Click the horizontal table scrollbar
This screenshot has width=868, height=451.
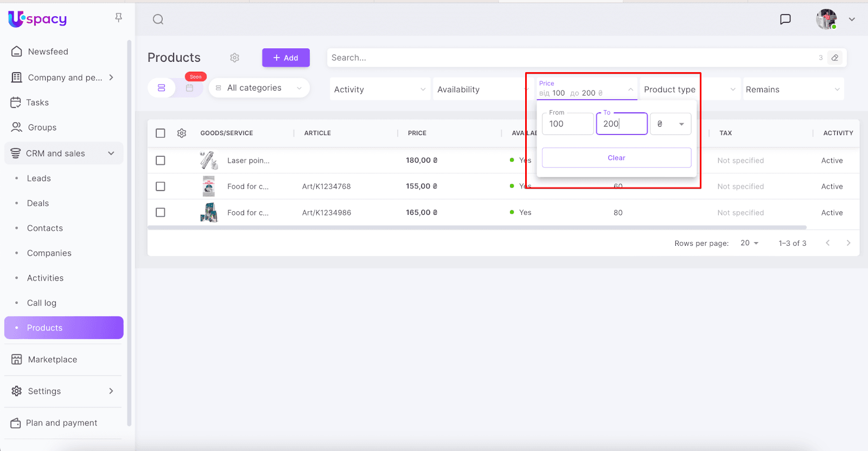tap(476, 227)
